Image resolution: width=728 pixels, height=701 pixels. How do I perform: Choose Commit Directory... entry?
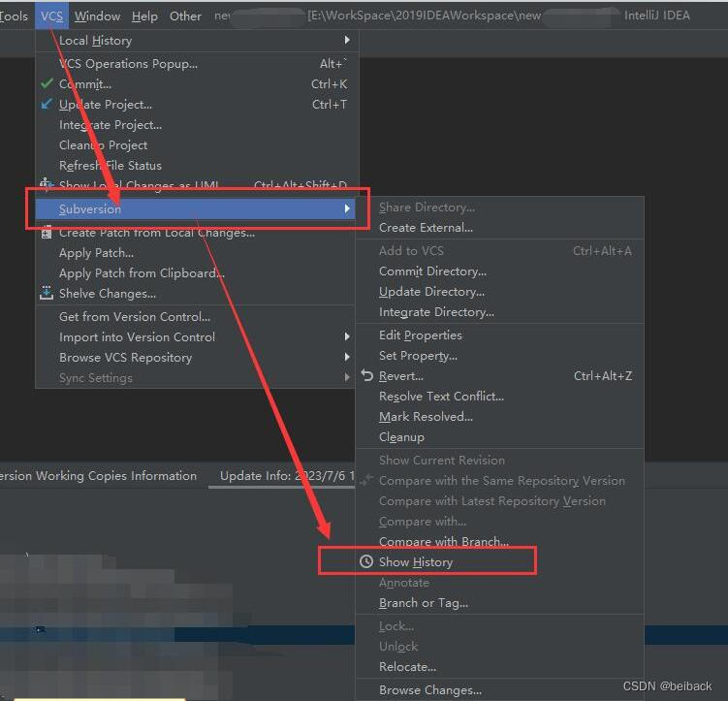pos(499,271)
